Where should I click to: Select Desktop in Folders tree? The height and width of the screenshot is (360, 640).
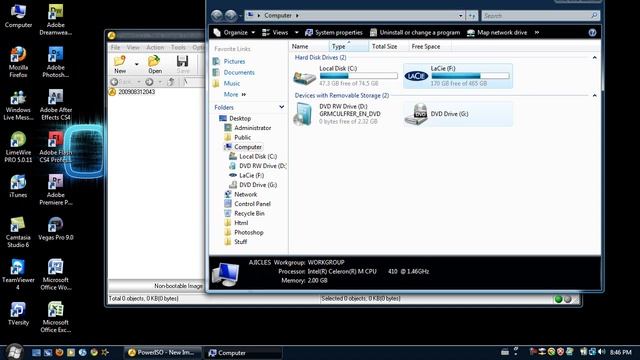click(240, 118)
